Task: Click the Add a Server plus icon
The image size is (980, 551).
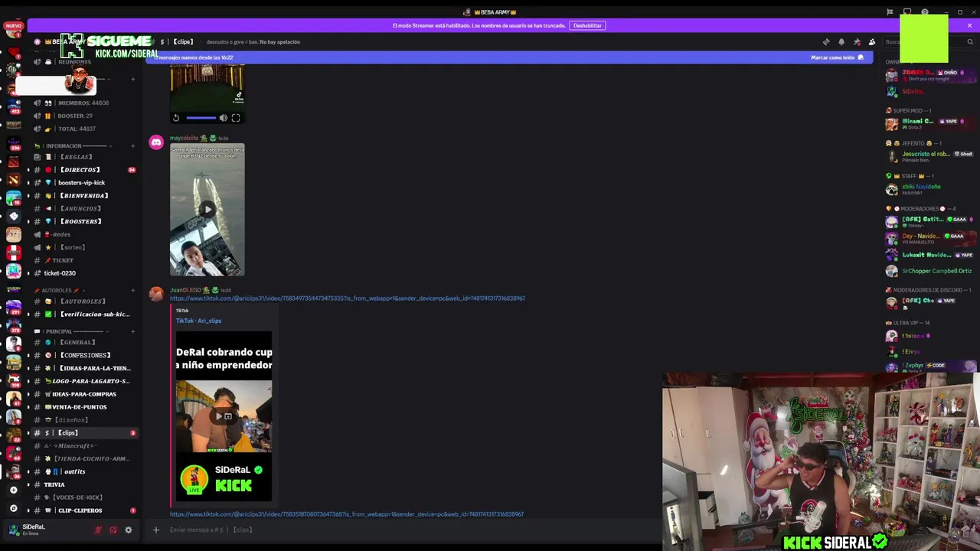Action: tap(13, 490)
